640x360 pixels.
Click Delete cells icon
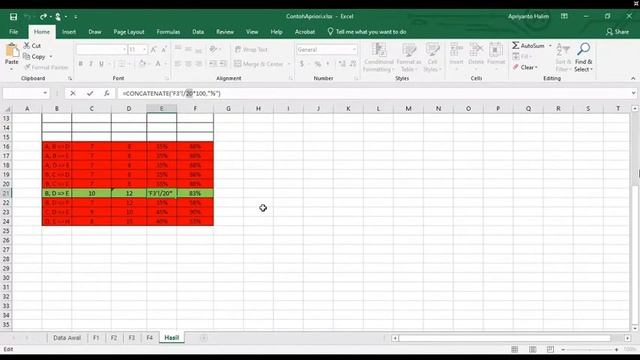click(476, 50)
